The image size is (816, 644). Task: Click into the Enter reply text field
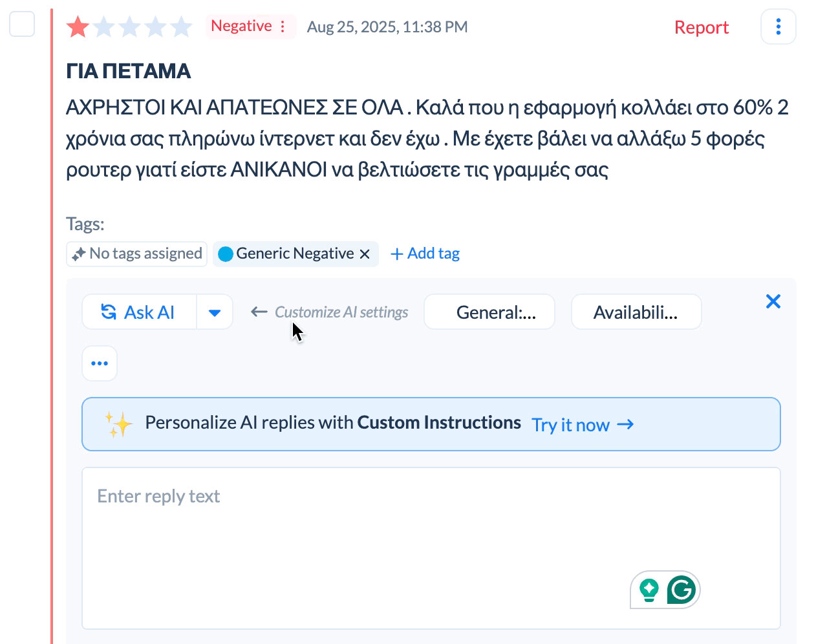pyautogui.click(x=431, y=548)
